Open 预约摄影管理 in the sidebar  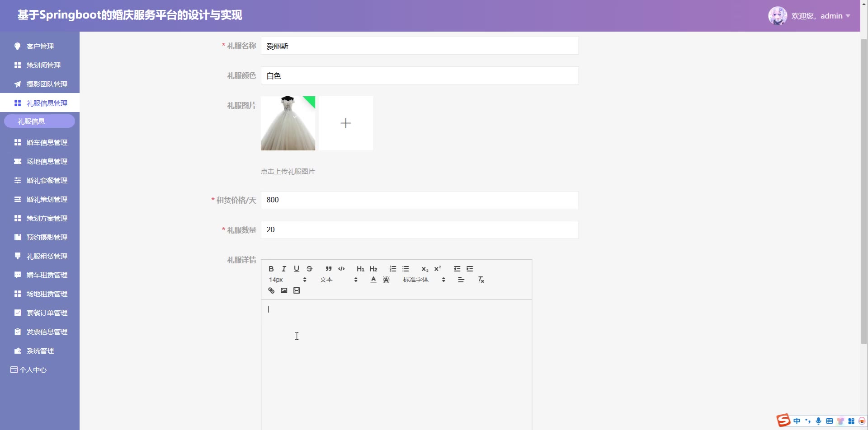[x=40, y=237]
